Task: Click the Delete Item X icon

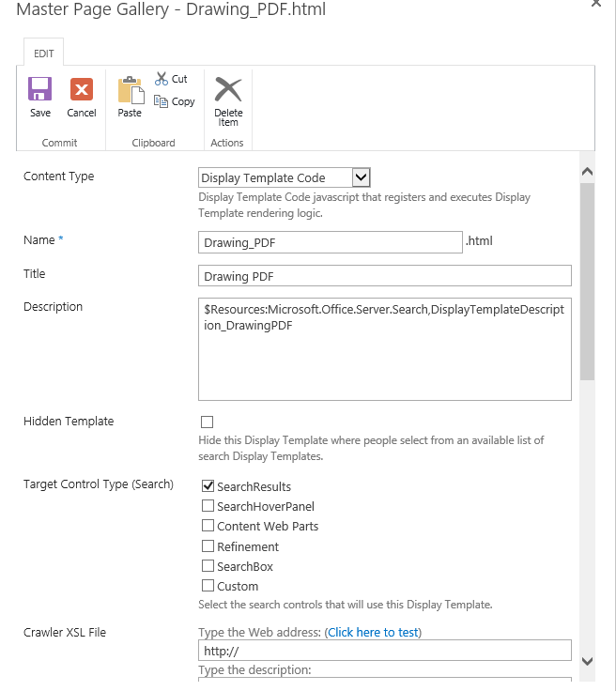Action: click(228, 89)
